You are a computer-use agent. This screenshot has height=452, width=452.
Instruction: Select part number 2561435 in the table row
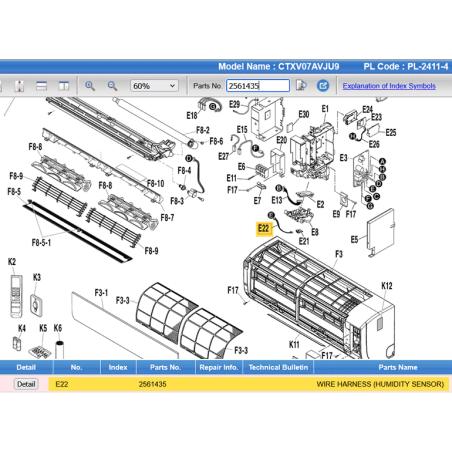(152, 384)
